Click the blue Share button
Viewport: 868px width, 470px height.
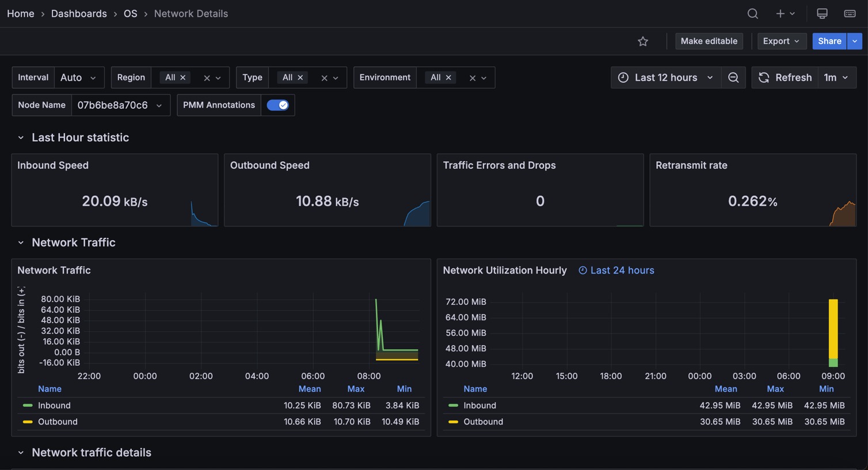click(829, 41)
